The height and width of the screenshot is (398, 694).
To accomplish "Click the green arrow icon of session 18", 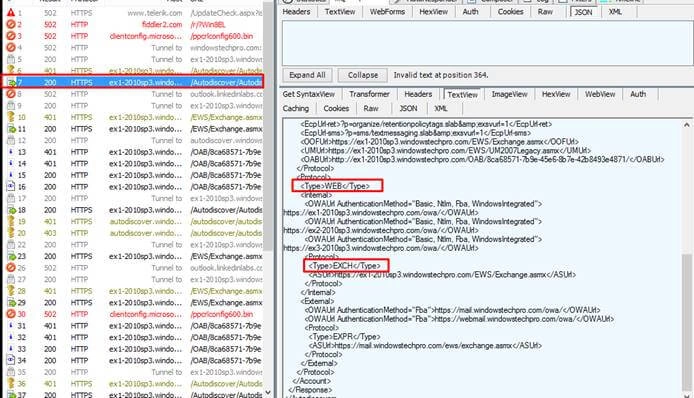I will [11, 210].
